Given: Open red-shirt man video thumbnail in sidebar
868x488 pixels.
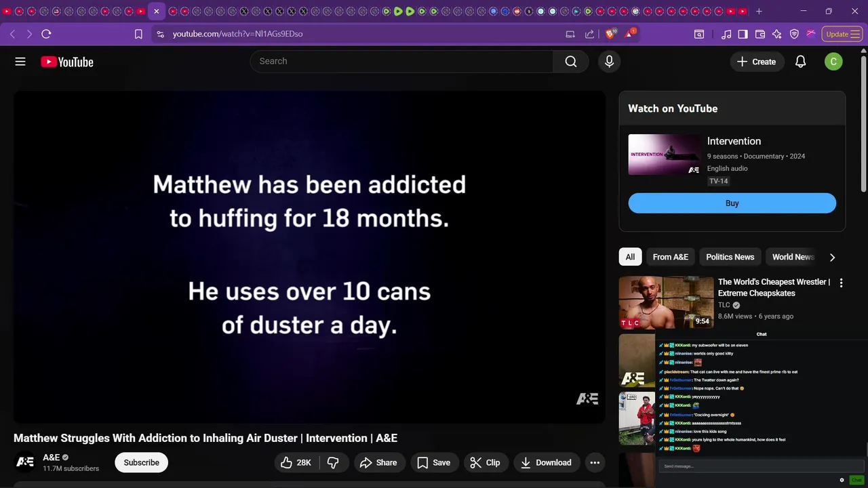Looking at the screenshot, I should click(637, 418).
